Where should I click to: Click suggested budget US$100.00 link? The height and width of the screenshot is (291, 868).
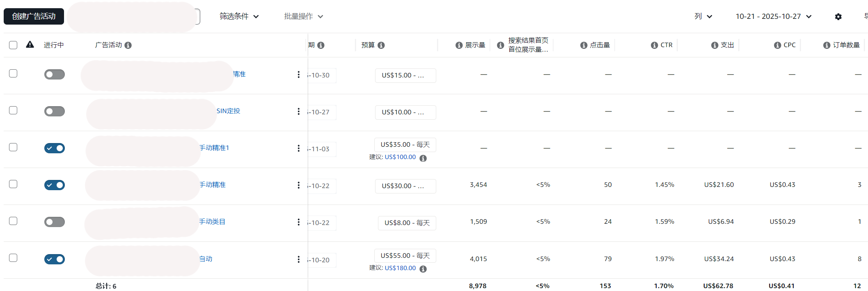click(400, 157)
